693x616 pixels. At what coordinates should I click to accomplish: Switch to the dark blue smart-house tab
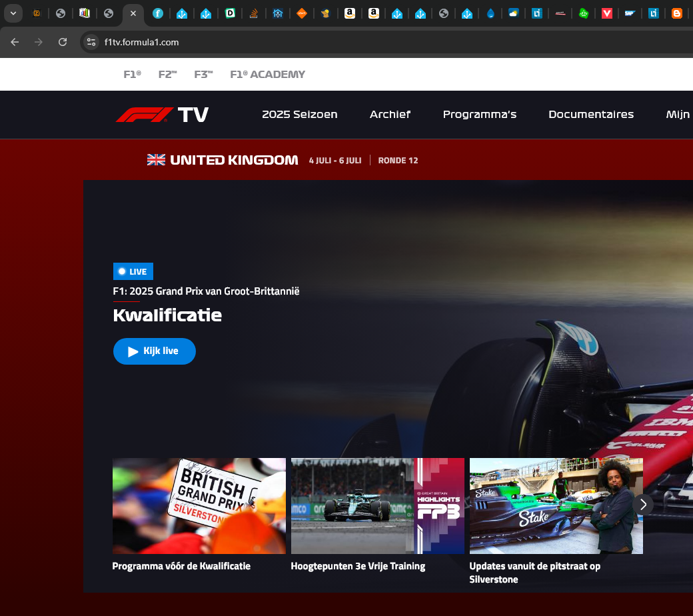click(x=278, y=14)
